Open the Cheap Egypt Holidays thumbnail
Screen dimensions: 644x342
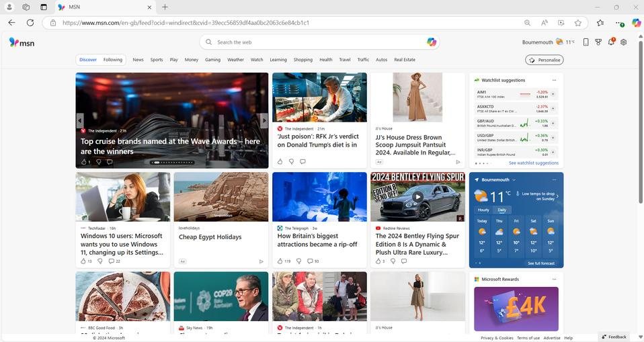click(x=221, y=197)
